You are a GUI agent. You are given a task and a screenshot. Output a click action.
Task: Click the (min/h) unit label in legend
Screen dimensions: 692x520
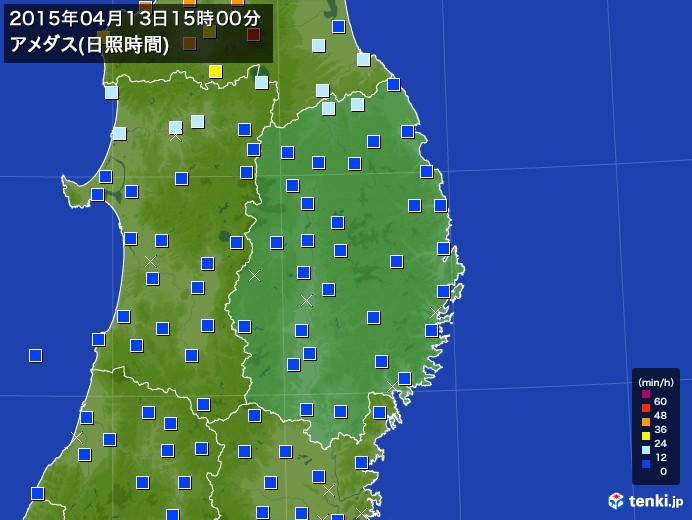point(656,382)
